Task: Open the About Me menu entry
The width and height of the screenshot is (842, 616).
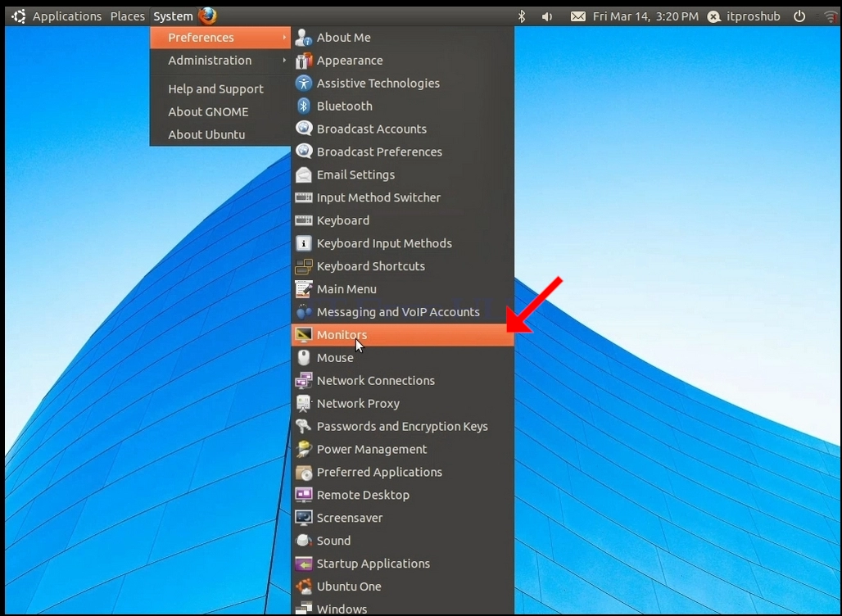Action: pos(403,38)
